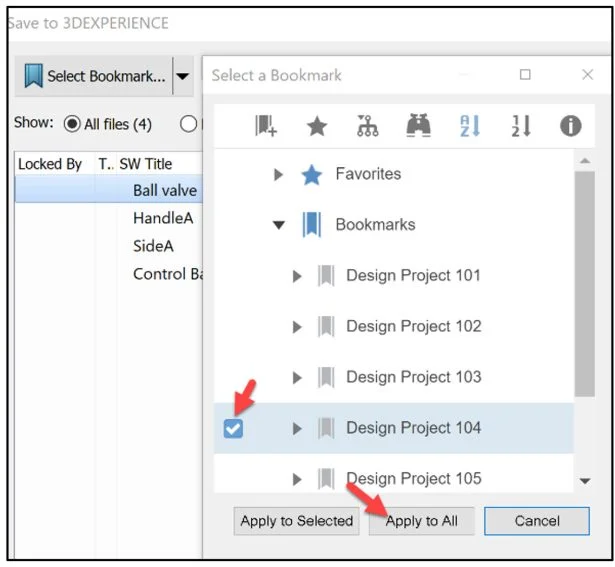Click the favorites star toolbar icon
This screenshot has width=615, height=567.
tap(317, 125)
